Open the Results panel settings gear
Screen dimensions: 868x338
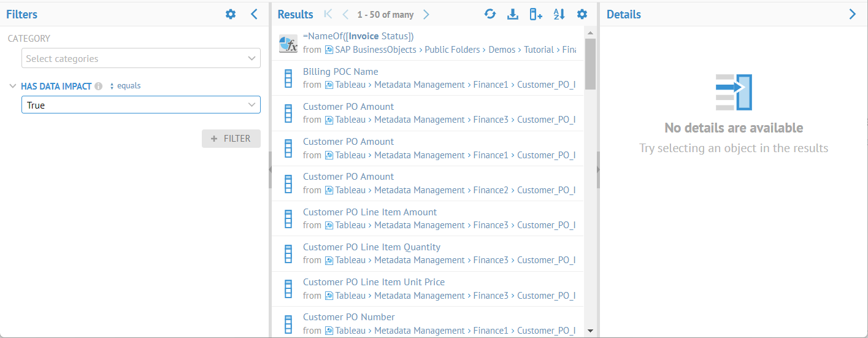coord(582,14)
